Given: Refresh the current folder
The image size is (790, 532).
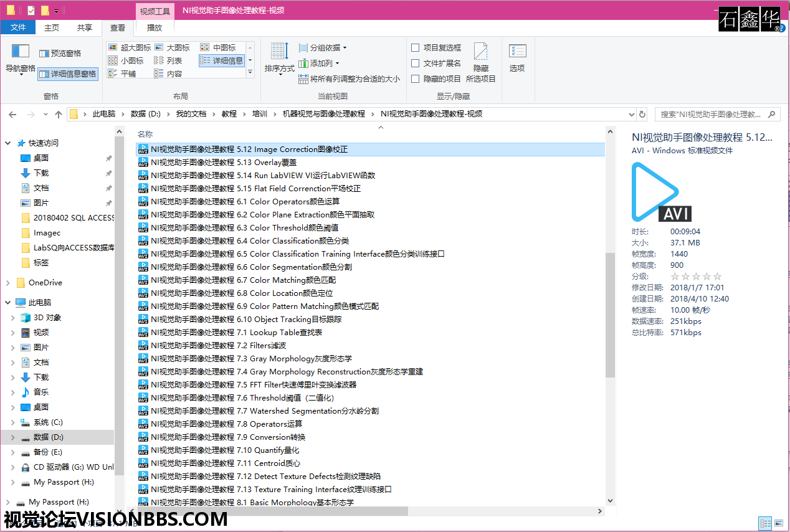Looking at the screenshot, I should [642, 114].
